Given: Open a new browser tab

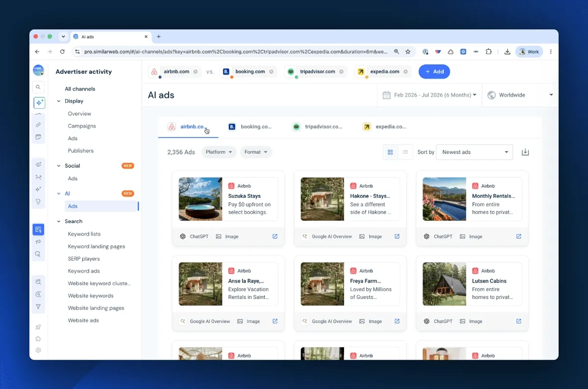Looking at the screenshot, I should (159, 37).
